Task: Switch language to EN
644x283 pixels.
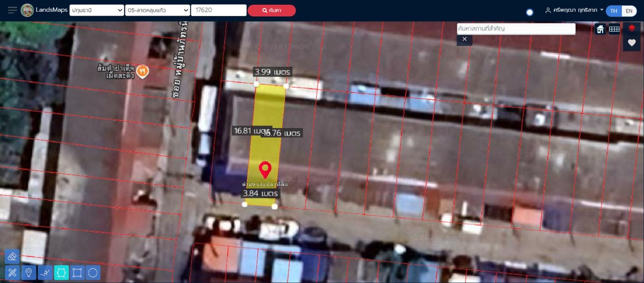Action: [629, 11]
